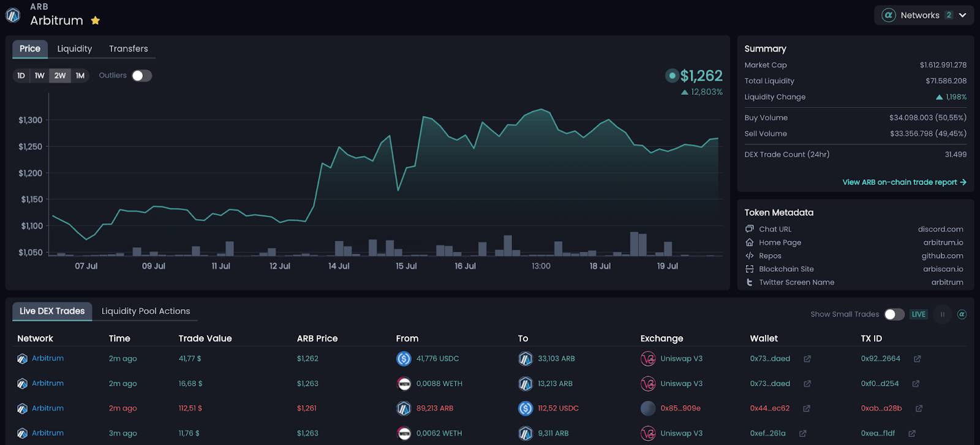Viewport: 980px width, 445px height.
Task: Open external link for wallet 0xef..261a
Action: coord(803,433)
